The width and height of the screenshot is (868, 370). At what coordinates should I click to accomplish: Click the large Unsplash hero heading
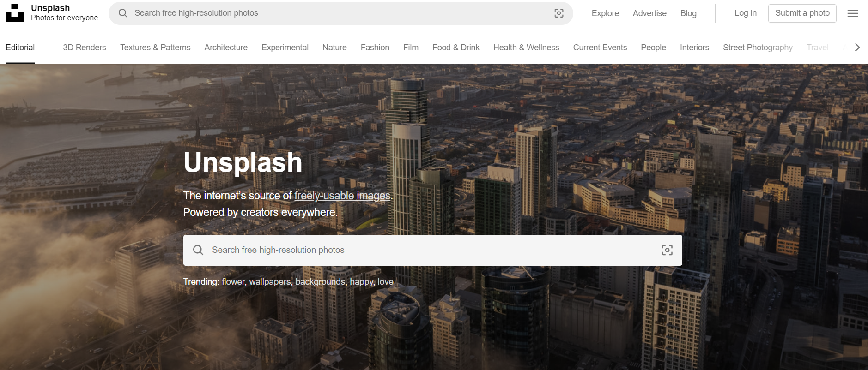pos(243,163)
